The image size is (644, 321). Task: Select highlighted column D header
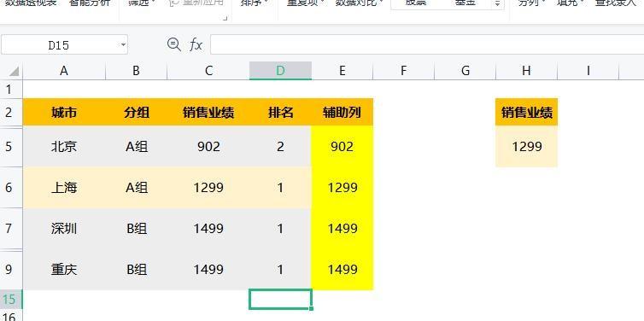(280, 71)
